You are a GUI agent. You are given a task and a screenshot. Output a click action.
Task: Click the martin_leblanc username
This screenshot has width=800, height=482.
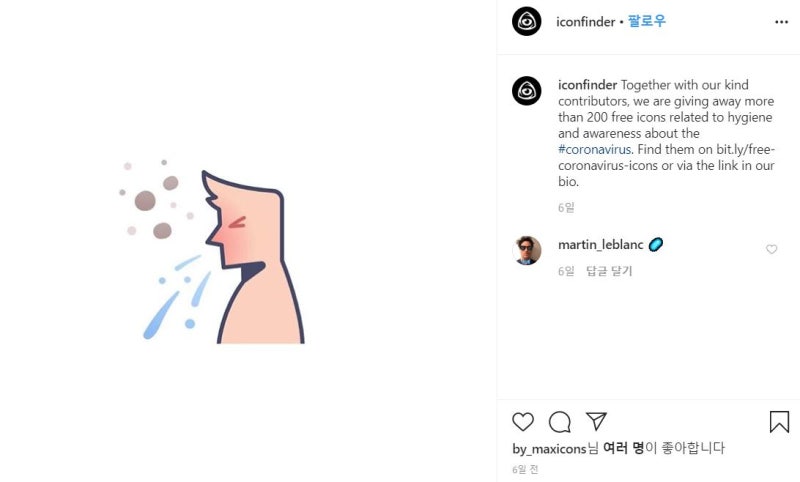tap(600, 244)
